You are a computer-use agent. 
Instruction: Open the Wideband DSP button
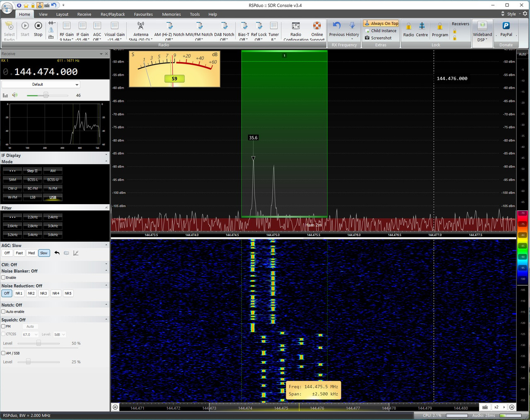point(482,31)
